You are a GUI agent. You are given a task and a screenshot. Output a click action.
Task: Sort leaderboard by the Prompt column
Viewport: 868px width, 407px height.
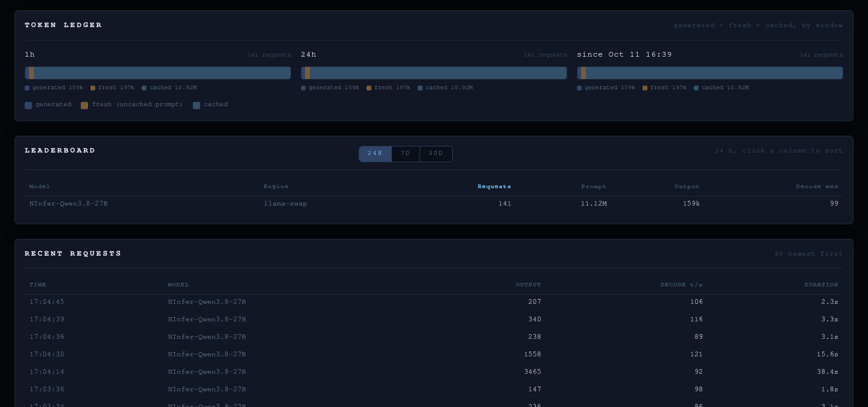[x=594, y=186]
